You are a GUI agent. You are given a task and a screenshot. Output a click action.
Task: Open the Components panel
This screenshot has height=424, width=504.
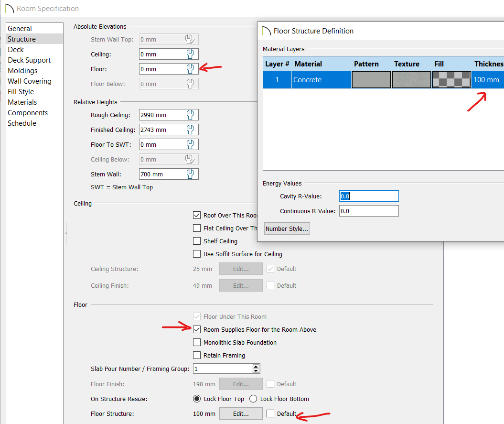tap(34, 113)
